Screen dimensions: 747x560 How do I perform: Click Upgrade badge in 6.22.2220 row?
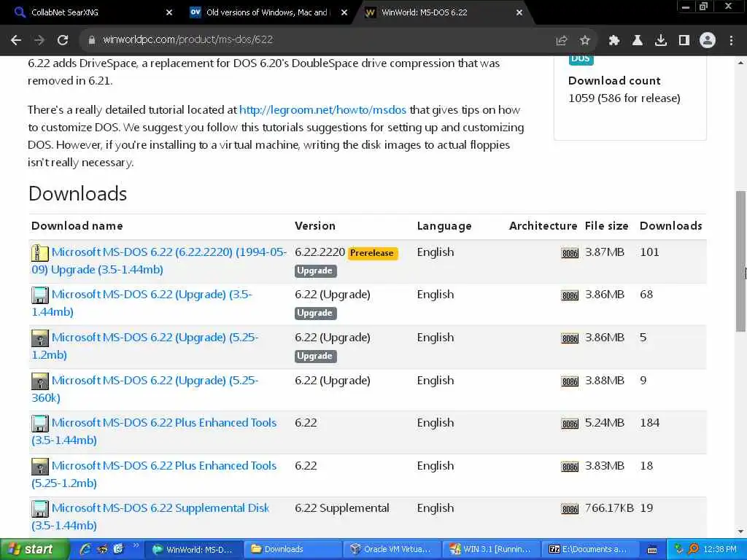(x=315, y=271)
